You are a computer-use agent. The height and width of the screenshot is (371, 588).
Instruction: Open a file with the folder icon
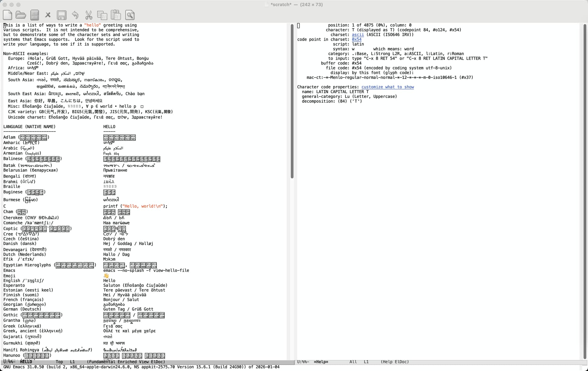coord(21,15)
